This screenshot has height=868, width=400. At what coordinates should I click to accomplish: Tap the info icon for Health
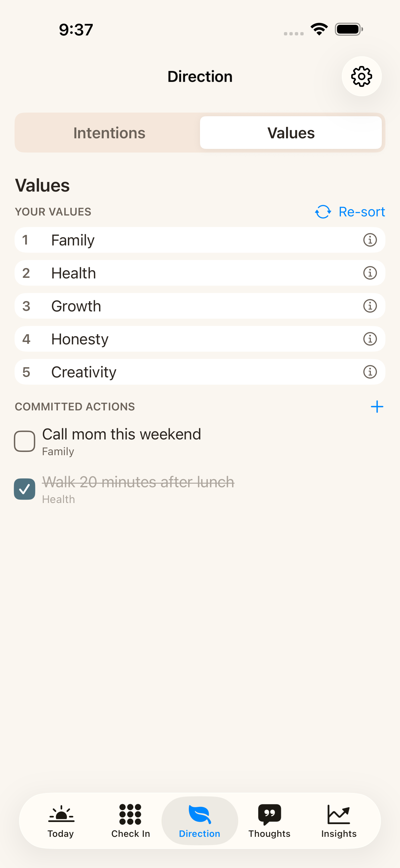[x=370, y=273]
